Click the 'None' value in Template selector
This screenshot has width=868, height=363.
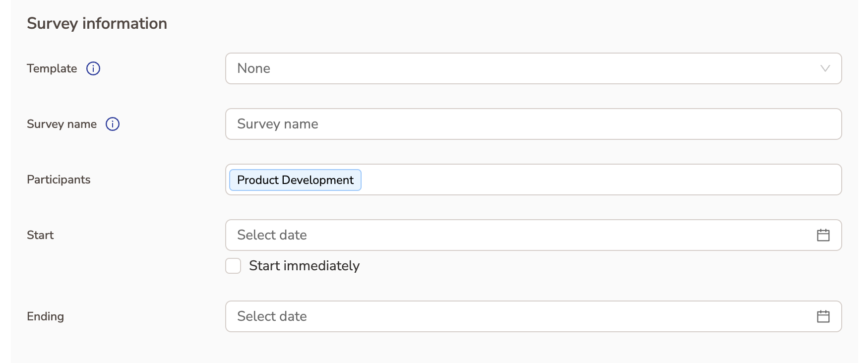tap(254, 68)
